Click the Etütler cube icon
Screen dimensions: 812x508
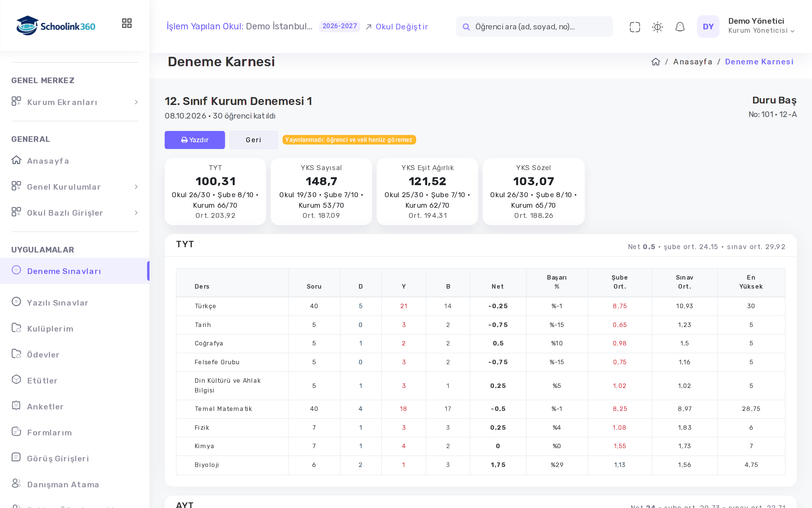[x=16, y=380]
